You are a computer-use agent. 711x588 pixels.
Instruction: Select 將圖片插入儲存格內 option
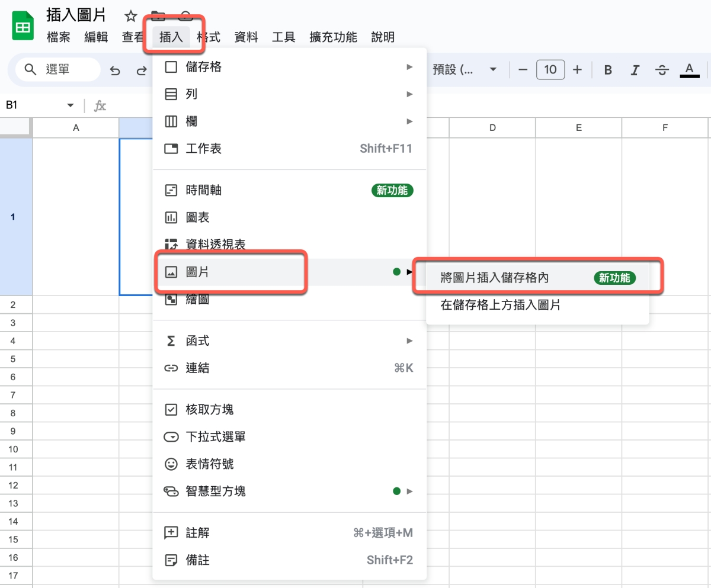pos(537,278)
